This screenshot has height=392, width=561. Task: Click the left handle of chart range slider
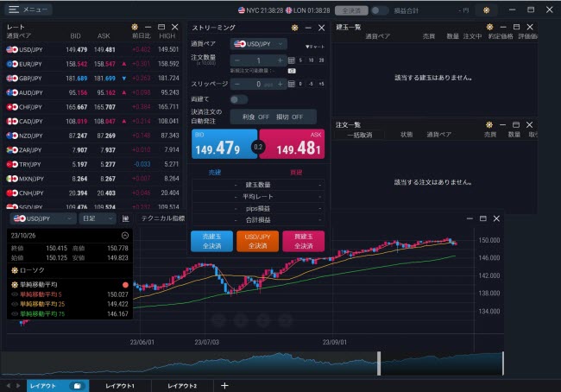click(379, 364)
